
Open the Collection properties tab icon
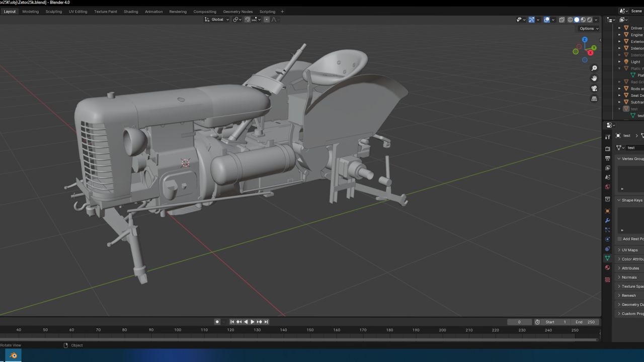(608, 199)
